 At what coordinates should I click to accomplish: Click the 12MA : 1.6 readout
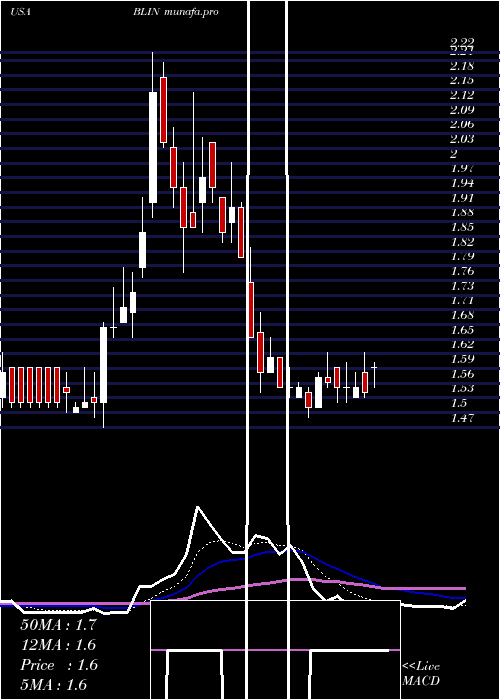(x=58, y=645)
